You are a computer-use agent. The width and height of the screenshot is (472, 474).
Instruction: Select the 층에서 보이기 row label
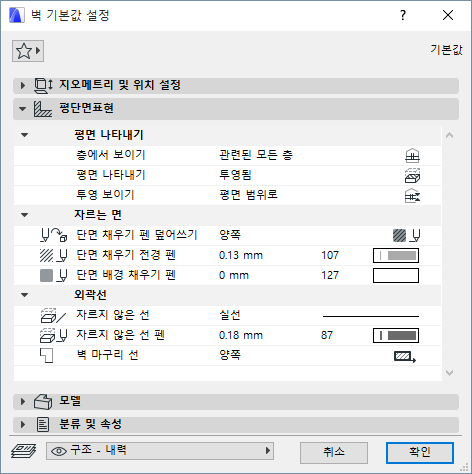111,155
